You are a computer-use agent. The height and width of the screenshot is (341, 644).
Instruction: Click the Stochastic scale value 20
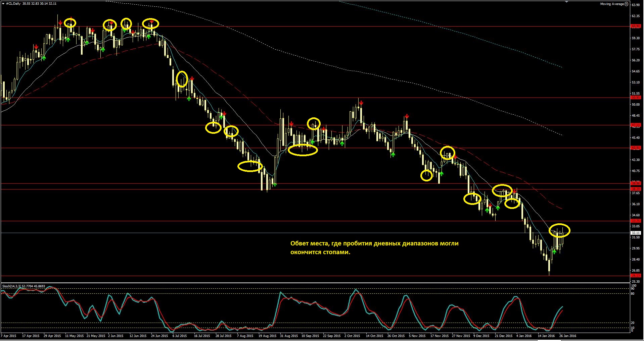tap(633, 323)
